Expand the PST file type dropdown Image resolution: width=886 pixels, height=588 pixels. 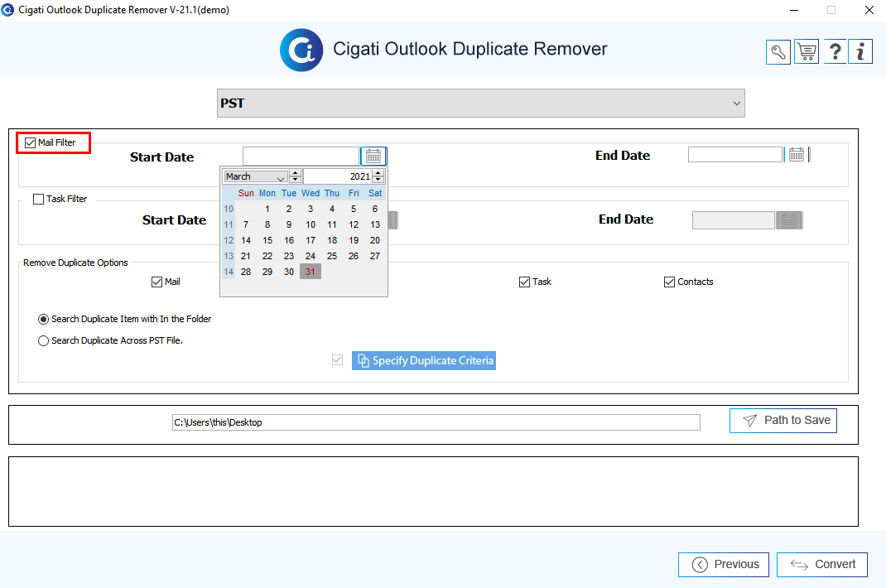481,103
